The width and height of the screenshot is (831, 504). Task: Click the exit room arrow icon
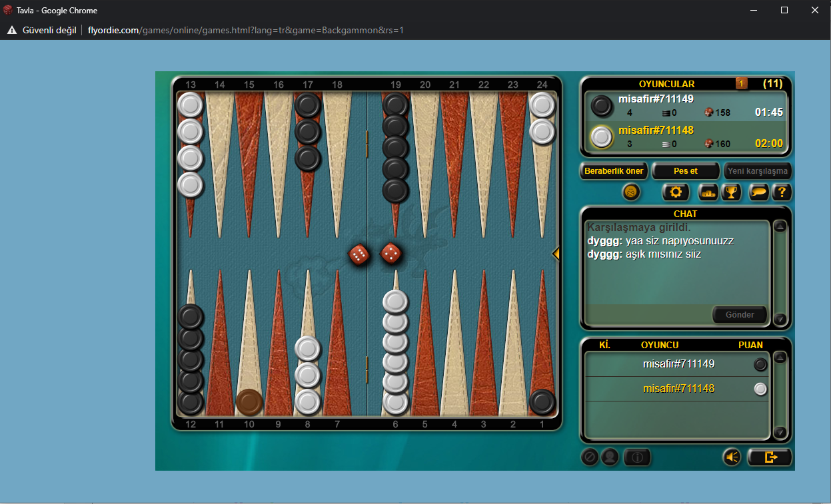770,457
